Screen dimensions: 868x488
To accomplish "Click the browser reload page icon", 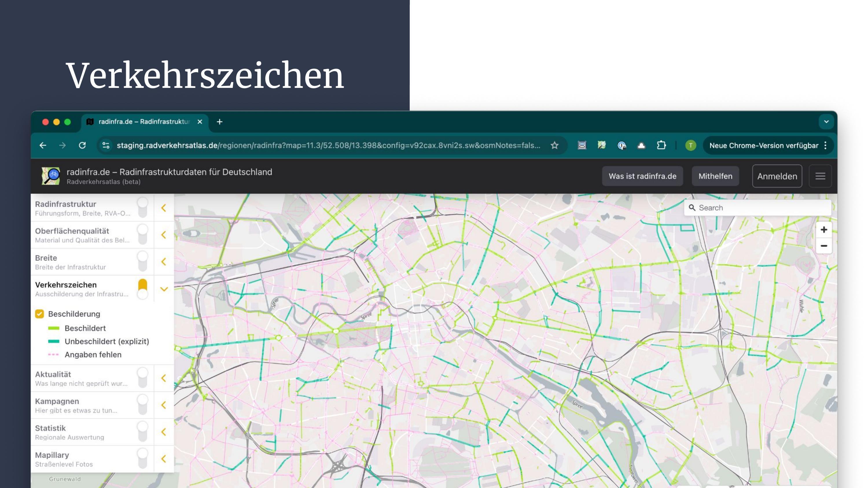I will [82, 145].
